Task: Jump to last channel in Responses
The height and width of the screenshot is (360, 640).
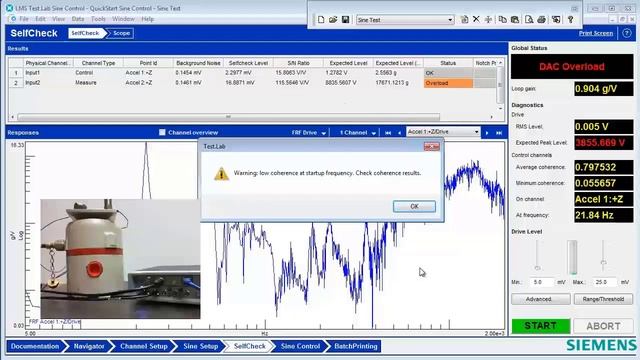Action: point(499,133)
